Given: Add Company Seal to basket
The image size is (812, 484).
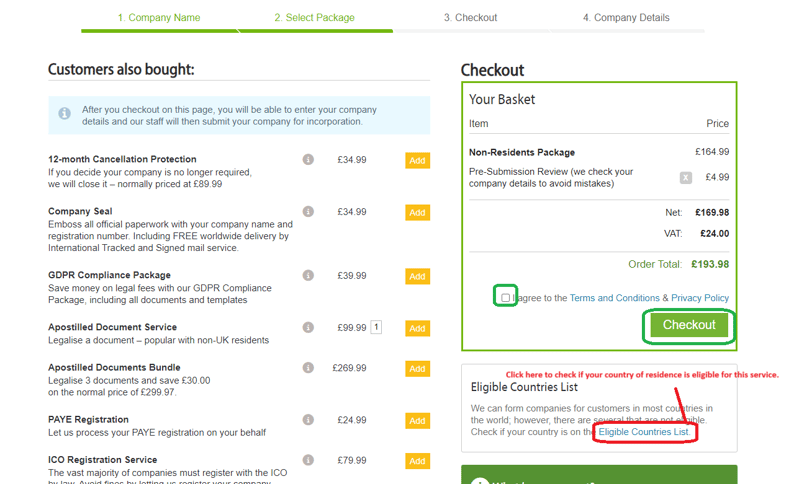Looking at the screenshot, I should (417, 212).
